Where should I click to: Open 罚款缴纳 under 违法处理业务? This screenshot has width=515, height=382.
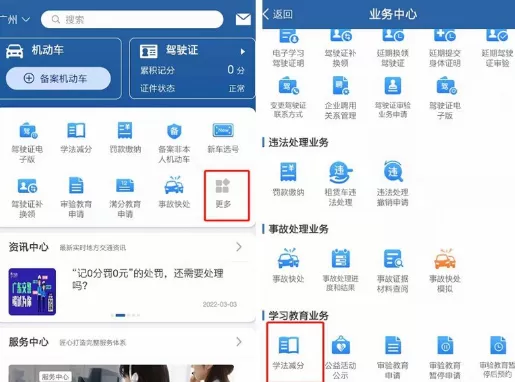(x=288, y=179)
